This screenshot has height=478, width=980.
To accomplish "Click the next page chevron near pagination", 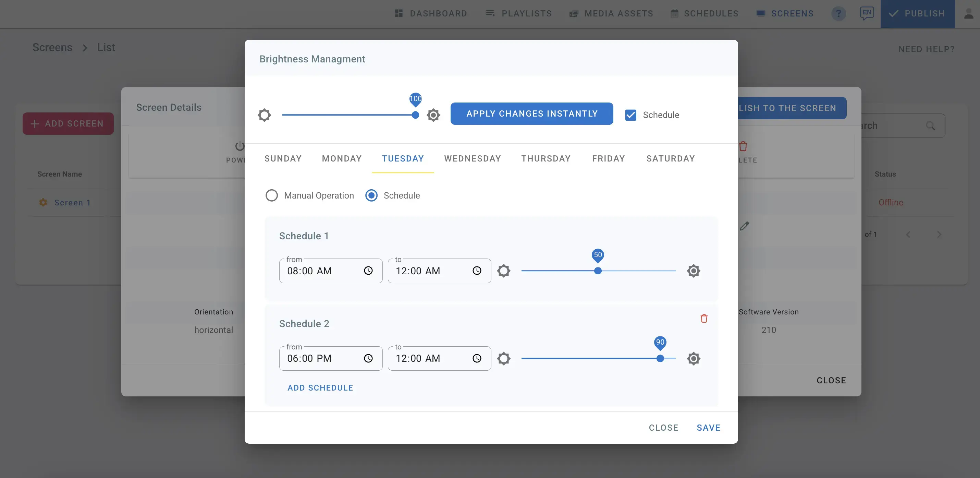I will point(939,235).
